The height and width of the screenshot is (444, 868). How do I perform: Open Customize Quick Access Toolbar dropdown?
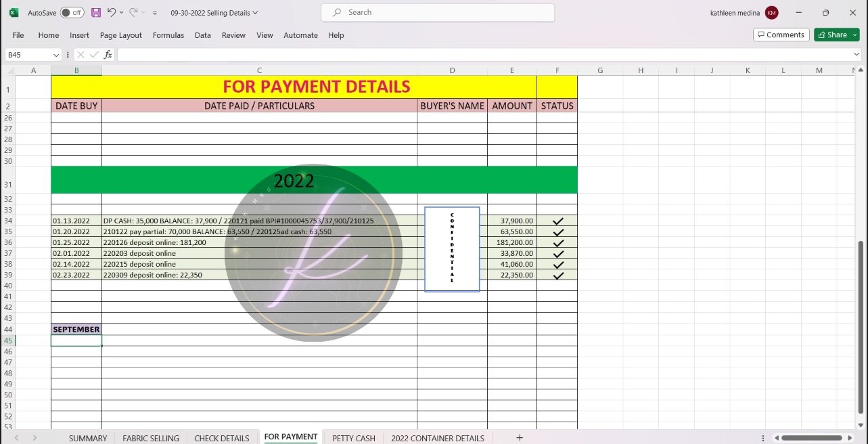[155, 13]
